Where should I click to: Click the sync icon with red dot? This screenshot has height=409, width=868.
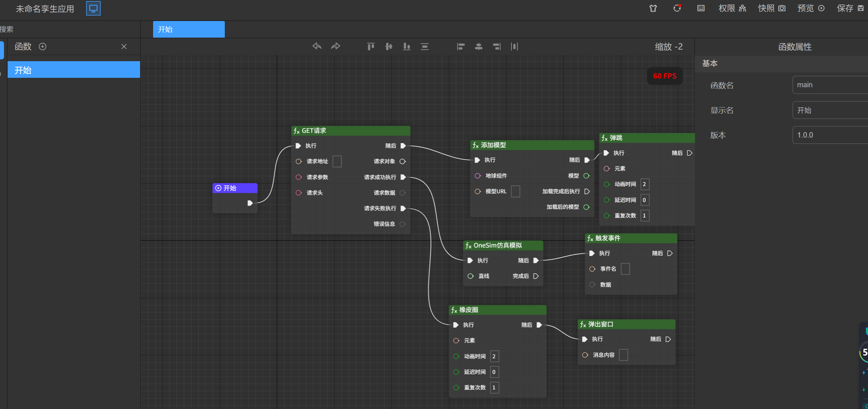point(677,8)
